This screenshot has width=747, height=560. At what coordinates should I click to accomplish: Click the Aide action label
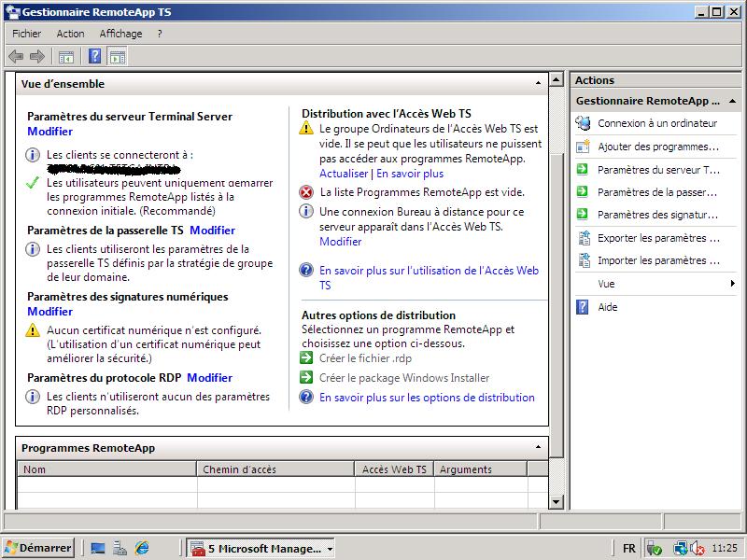[608, 307]
